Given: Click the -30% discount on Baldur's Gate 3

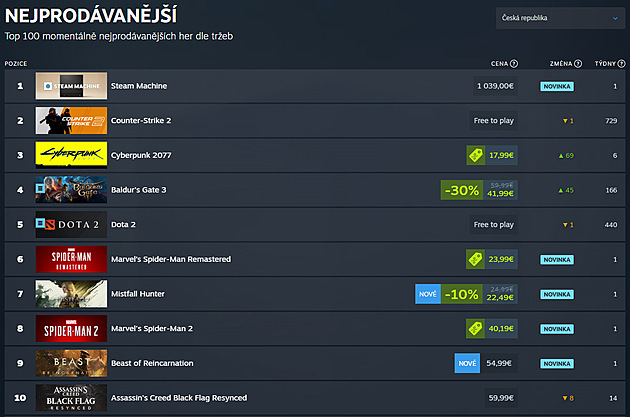Looking at the screenshot, I should coord(462,190).
